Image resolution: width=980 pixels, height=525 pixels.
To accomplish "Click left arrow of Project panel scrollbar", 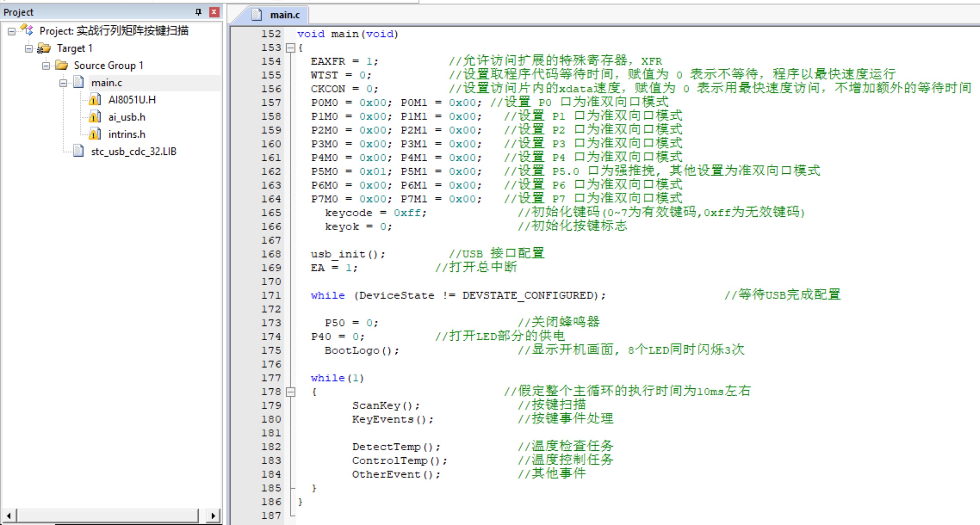I will pyautogui.click(x=9, y=516).
